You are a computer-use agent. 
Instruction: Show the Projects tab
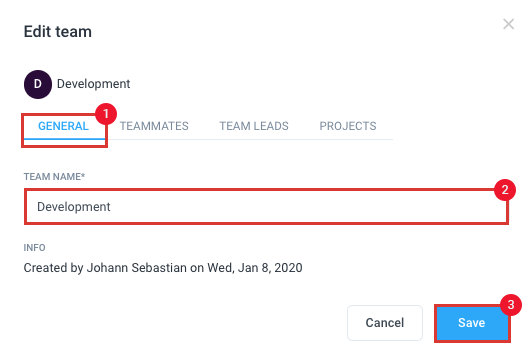(348, 126)
